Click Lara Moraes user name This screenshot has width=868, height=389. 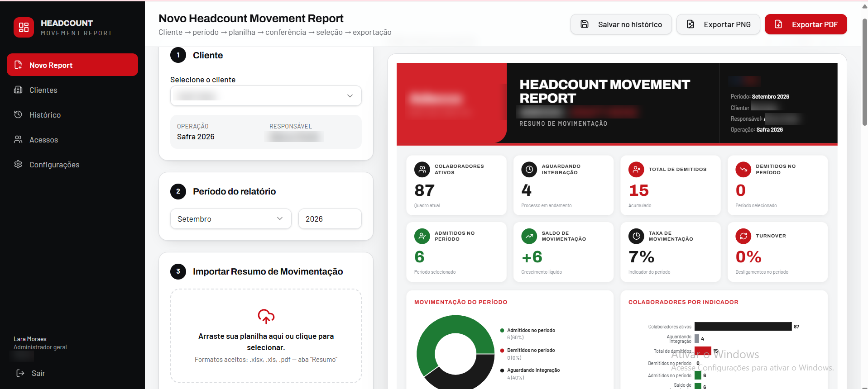[30, 339]
